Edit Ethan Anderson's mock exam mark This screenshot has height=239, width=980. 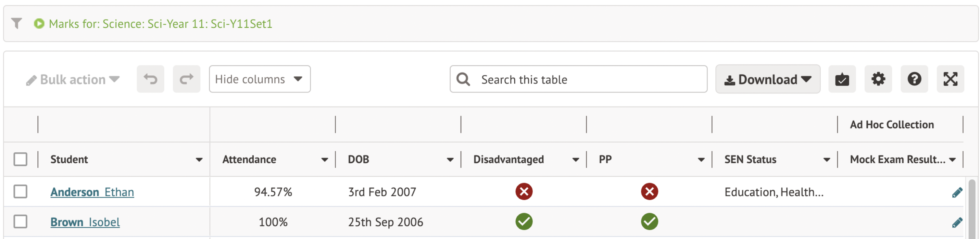tap(957, 192)
